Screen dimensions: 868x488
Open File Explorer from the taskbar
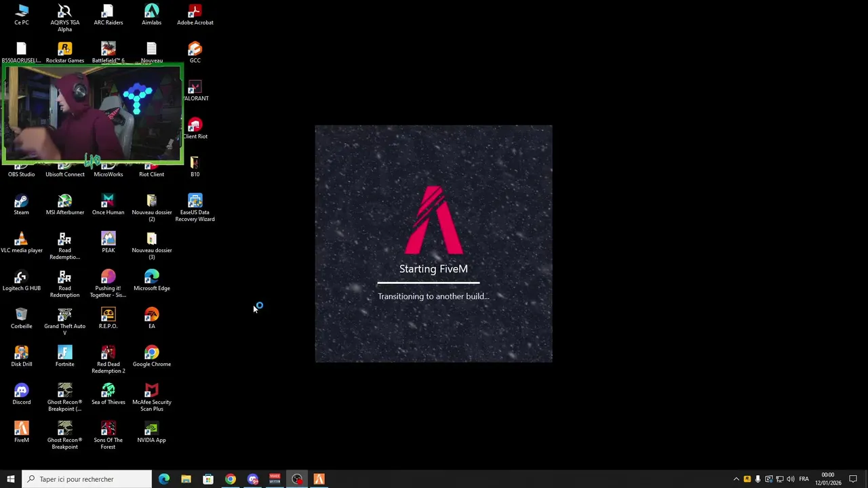[x=186, y=479]
